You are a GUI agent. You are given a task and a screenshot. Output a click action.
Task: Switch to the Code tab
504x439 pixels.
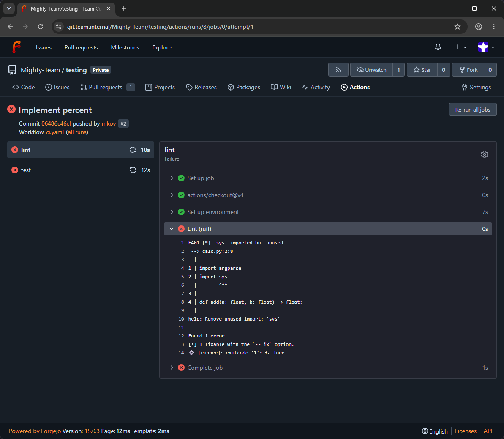click(x=24, y=87)
